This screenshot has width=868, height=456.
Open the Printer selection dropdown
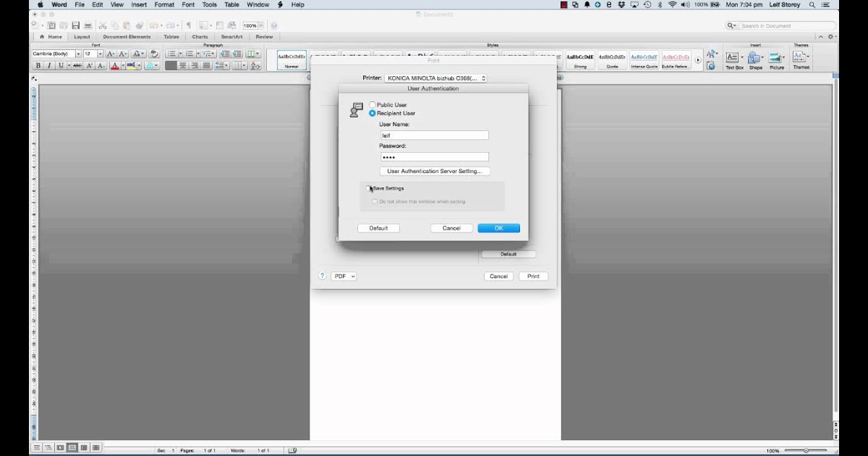click(x=435, y=78)
